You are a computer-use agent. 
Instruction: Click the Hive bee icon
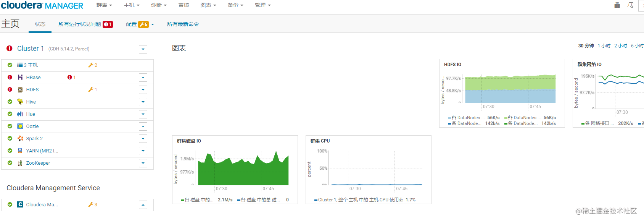point(20,102)
